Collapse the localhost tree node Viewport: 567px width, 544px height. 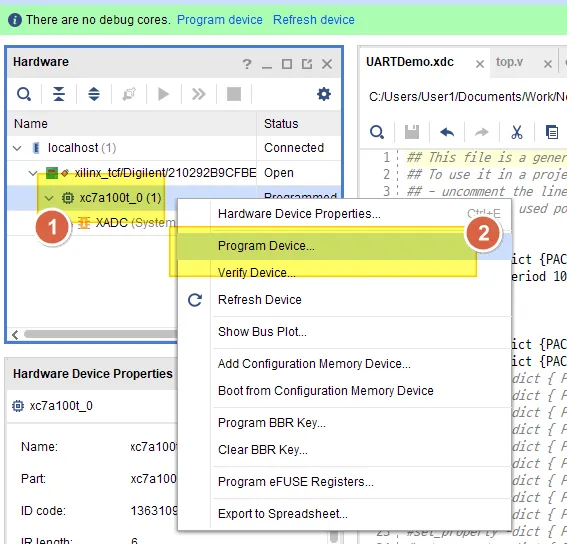(x=17, y=148)
